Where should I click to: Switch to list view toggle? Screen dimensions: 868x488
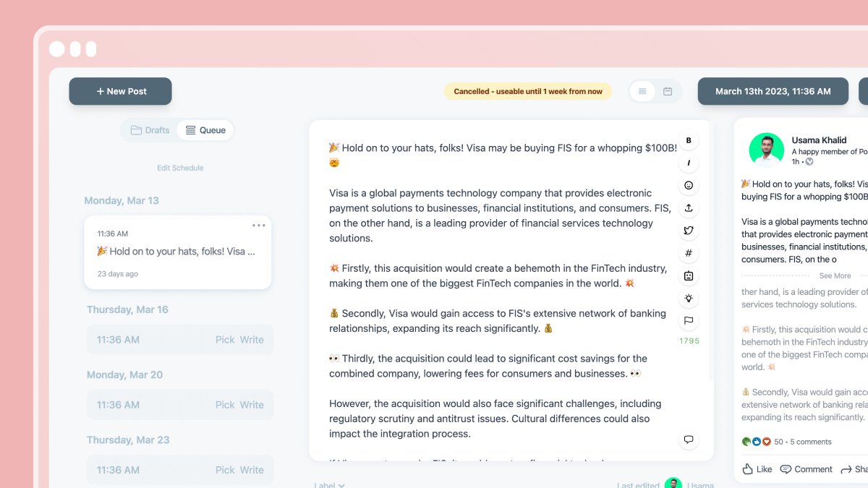(642, 91)
